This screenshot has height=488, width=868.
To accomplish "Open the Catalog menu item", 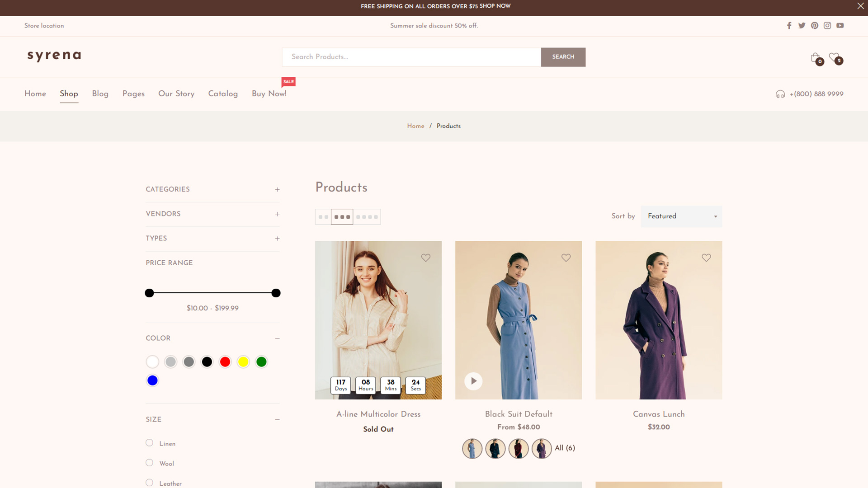I will coord(223,94).
